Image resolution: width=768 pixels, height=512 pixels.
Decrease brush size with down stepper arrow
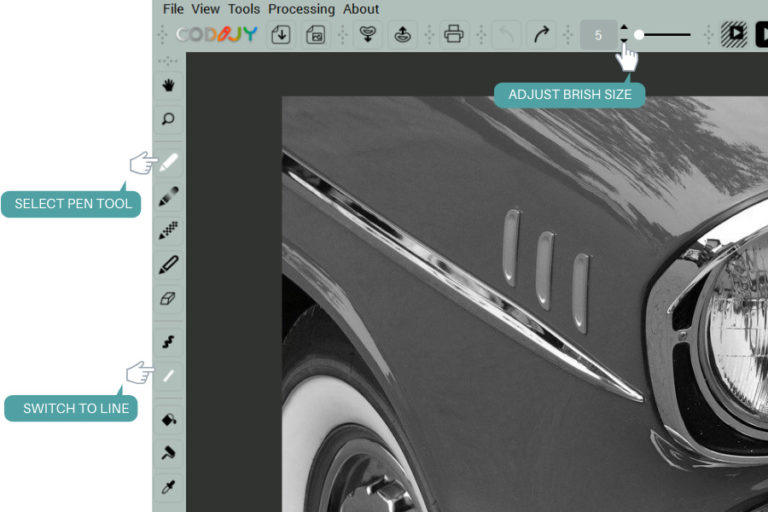(x=624, y=41)
